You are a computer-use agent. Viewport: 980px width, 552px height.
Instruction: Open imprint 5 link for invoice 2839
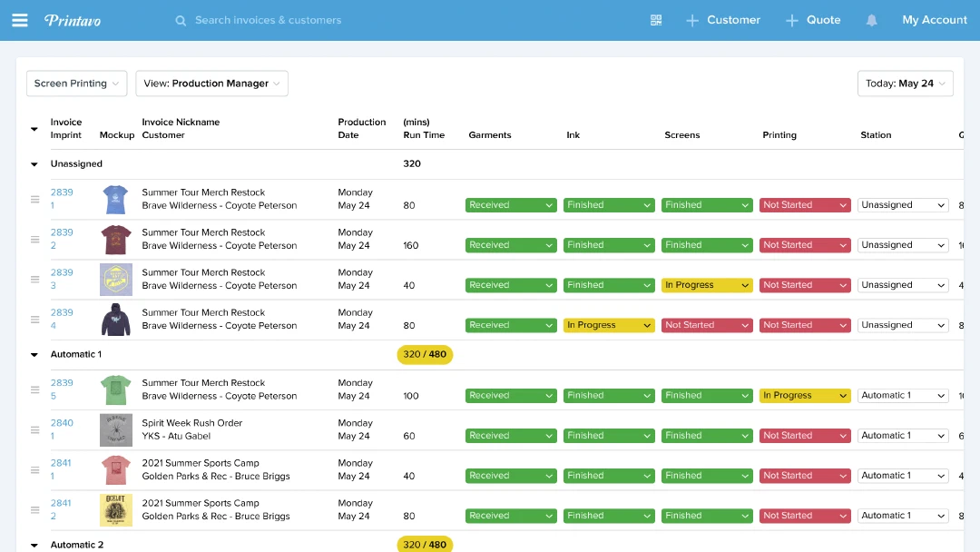pos(54,396)
